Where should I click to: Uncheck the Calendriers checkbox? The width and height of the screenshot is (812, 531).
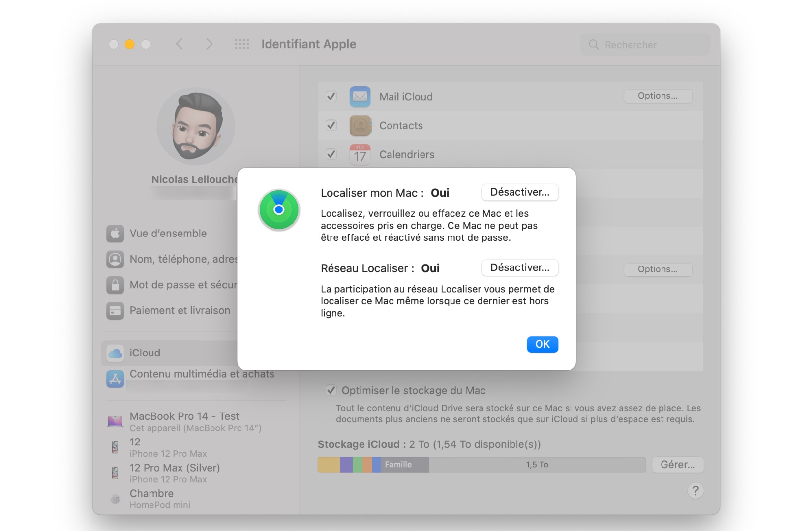(x=331, y=154)
